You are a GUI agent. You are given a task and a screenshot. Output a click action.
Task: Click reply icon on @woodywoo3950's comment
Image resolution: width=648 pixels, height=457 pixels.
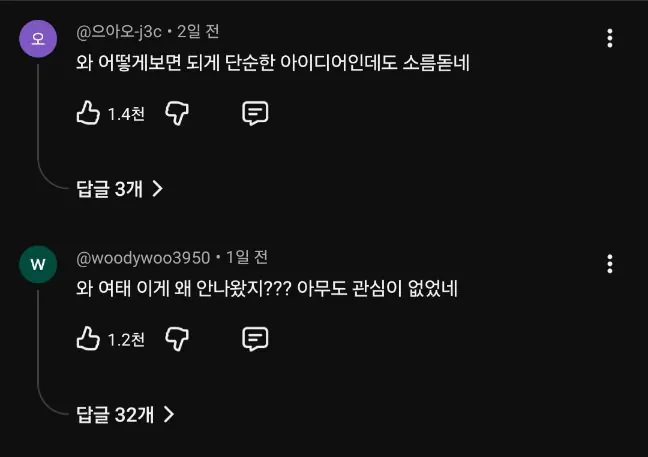255,339
